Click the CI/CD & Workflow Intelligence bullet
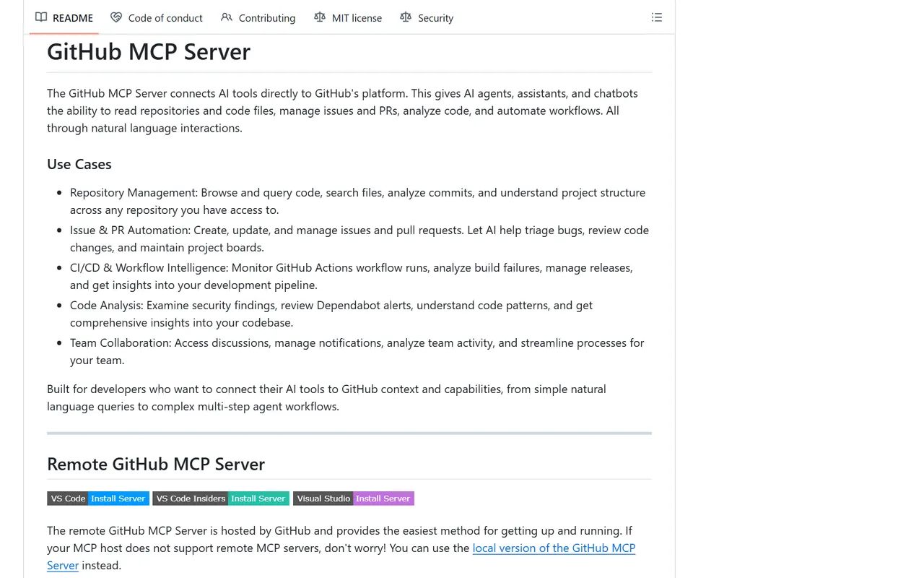The width and height of the screenshot is (924, 578). pyautogui.click(x=352, y=277)
